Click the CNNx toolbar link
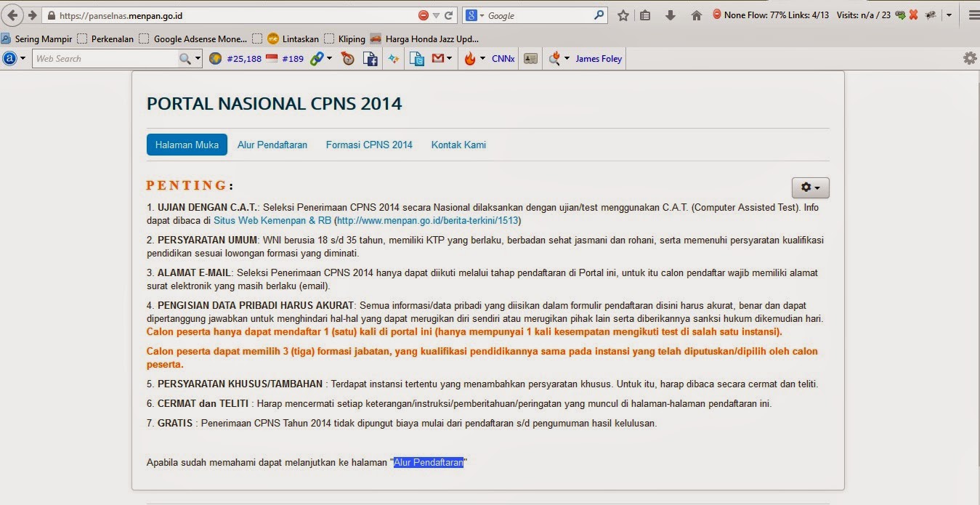This screenshot has width=980, height=505. click(503, 59)
